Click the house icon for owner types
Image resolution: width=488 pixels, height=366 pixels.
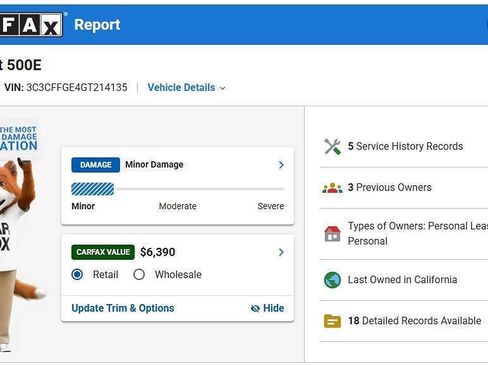(x=332, y=233)
